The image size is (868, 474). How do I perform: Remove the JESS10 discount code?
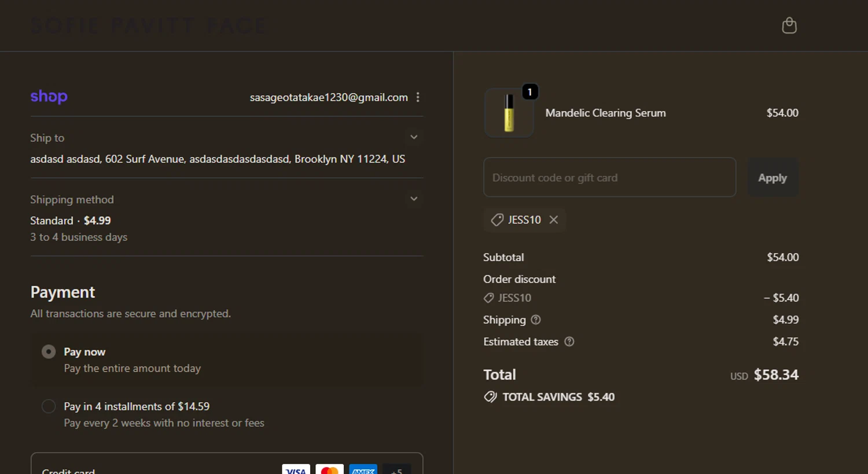point(554,220)
